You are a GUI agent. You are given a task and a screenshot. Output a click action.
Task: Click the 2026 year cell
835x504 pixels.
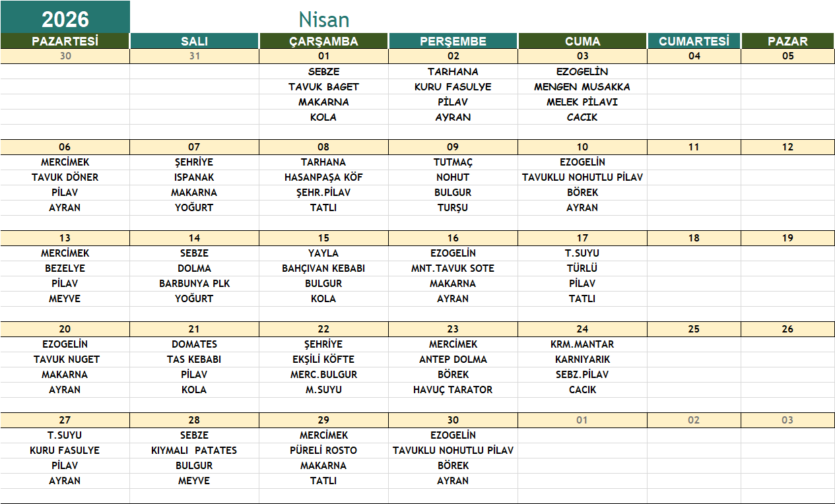tap(65, 18)
